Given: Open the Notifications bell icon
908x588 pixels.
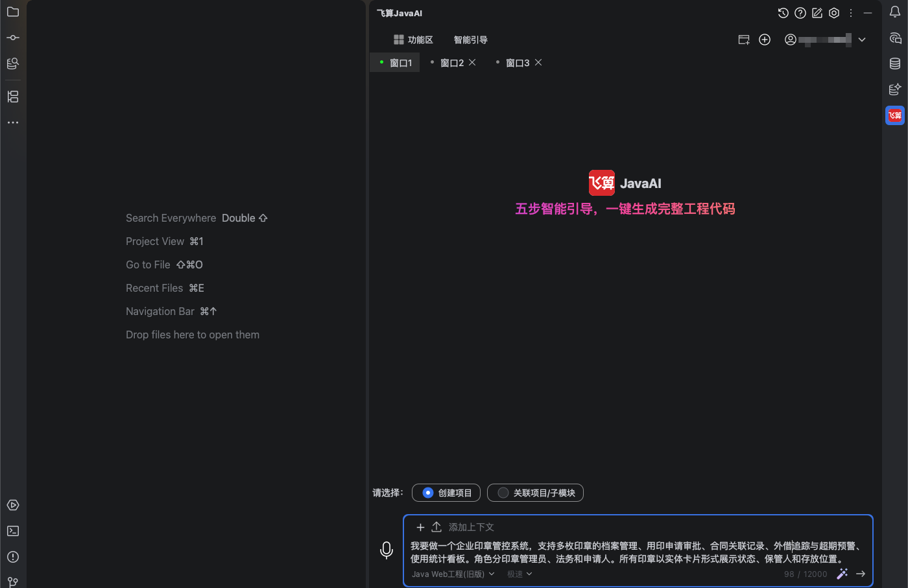Looking at the screenshot, I should pos(895,12).
